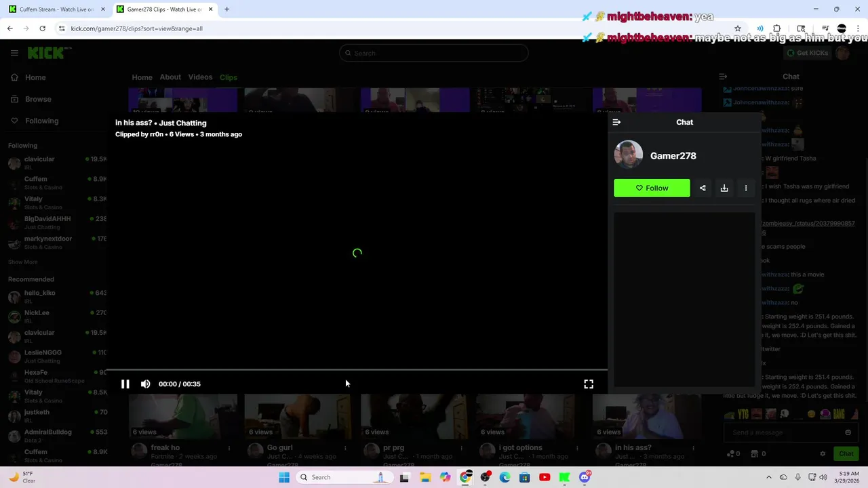Mute the clip audio with speaker icon
Screen dimensions: 868x488
pyautogui.click(x=145, y=384)
